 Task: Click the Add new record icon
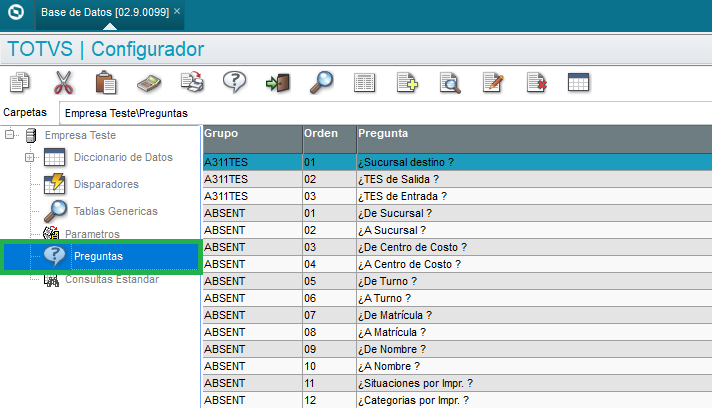tap(407, 83)
